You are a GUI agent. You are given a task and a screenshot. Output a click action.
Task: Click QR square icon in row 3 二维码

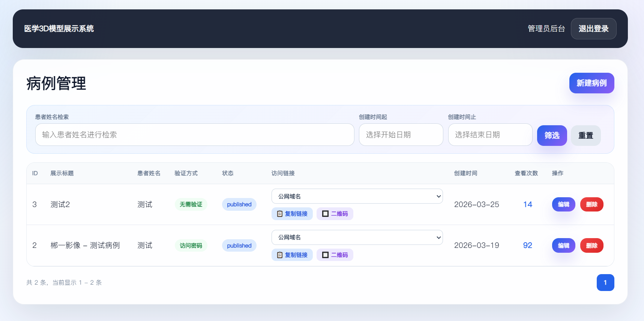(325, 214)
